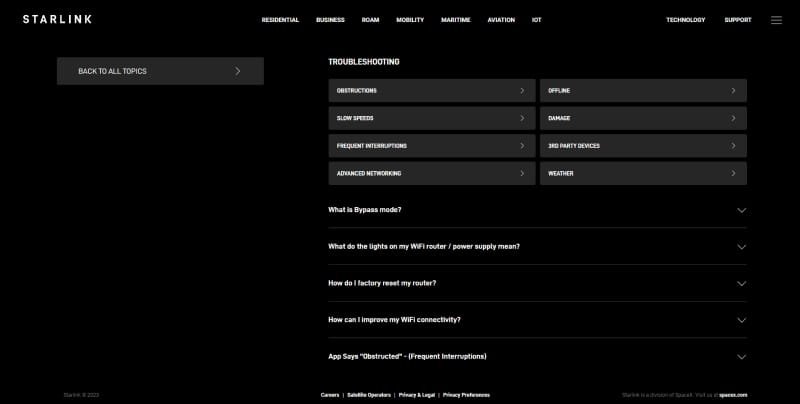Open the IoT nav item
Screen dimensions: 800x404
(x=536, y=20)
